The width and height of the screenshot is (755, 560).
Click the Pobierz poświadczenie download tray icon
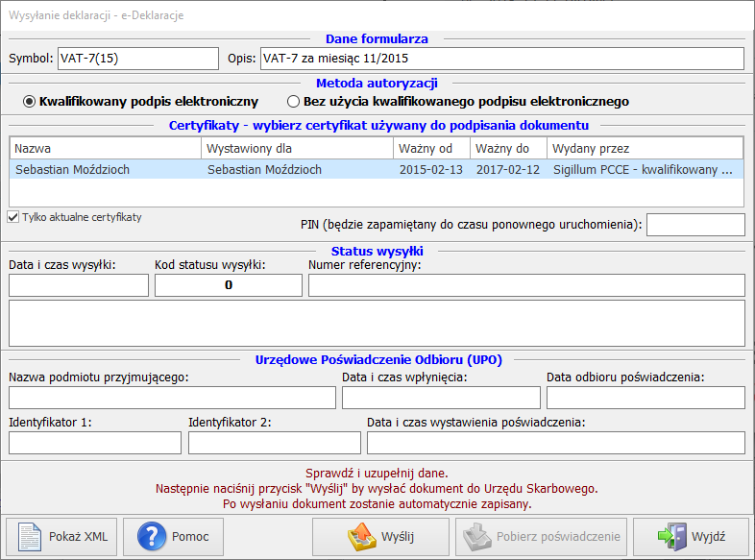point(477,536)
